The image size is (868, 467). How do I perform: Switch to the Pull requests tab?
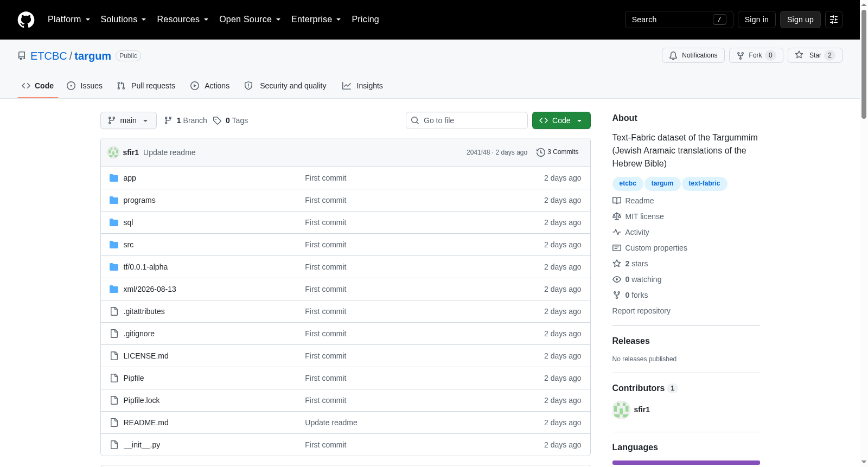click(146, 86)
